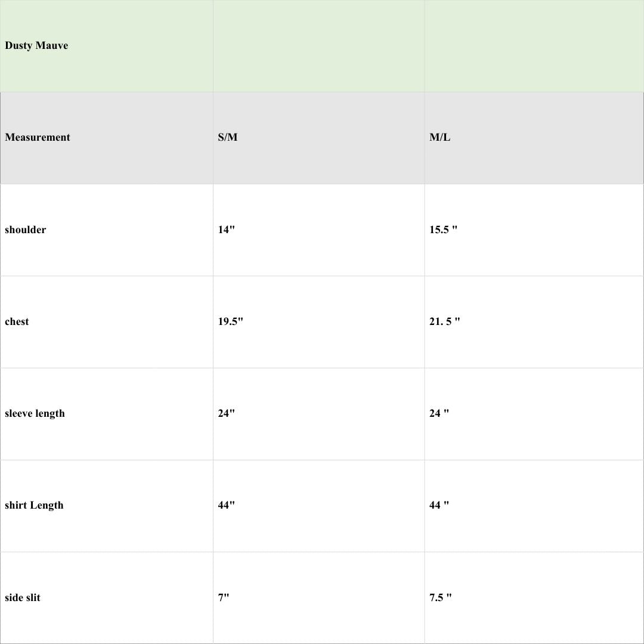The width and height of the screenshot is (644, 644).
Task: Click the 19.5" chest measurement
Action: pyautogui.click(x=231, y=322)
